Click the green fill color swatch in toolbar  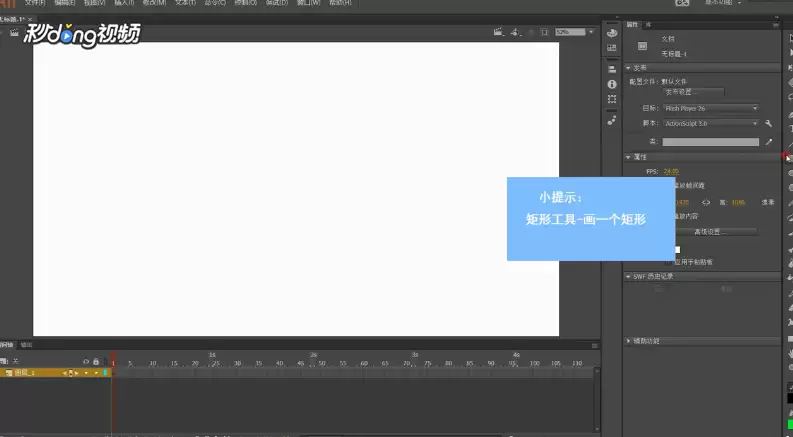(790, 423)
